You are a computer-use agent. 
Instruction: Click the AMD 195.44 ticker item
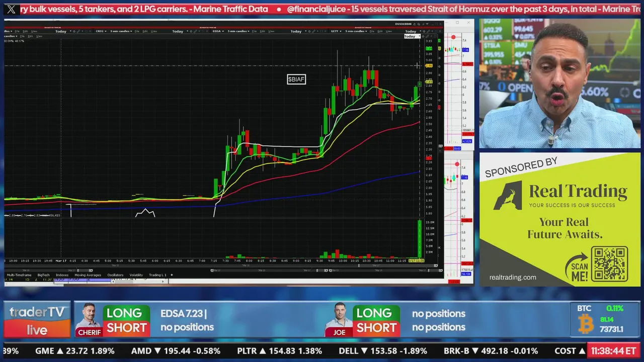176,351
